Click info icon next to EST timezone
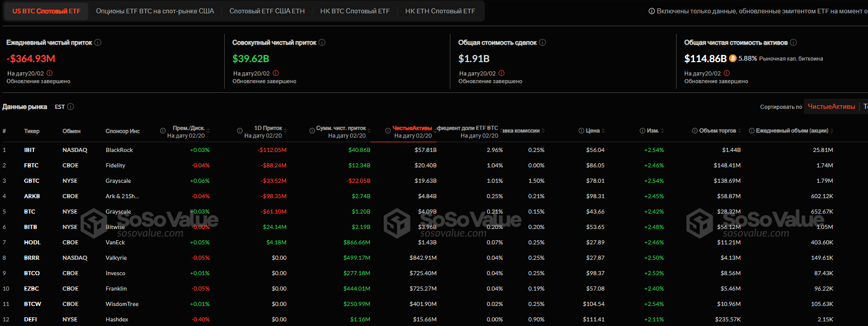The width and height of the screenshot is (868, 326). [71, 107]
